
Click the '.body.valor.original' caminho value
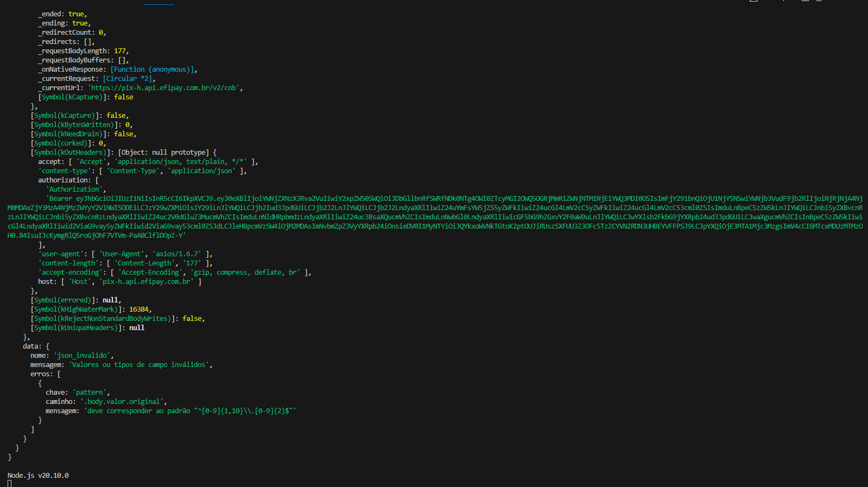point(122,402)
